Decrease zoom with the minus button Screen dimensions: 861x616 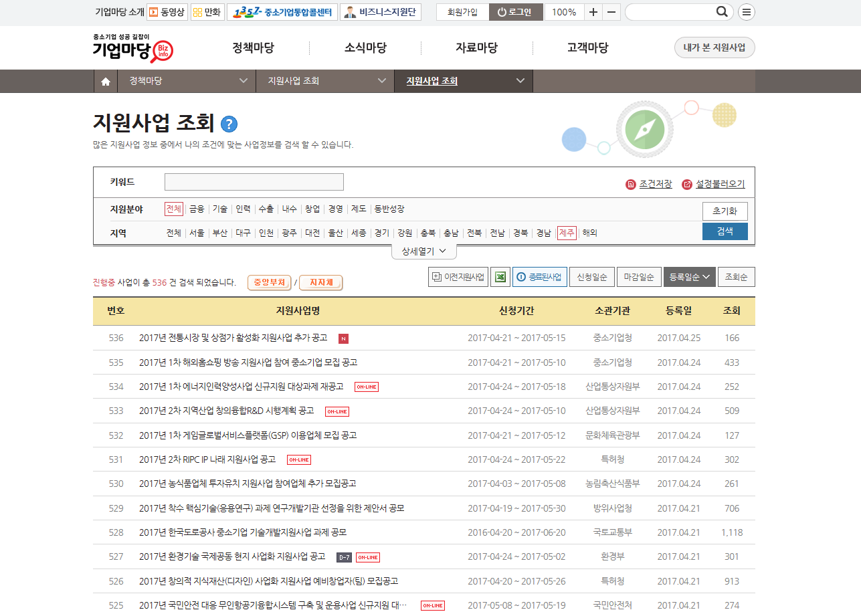[x=611, y=12]
